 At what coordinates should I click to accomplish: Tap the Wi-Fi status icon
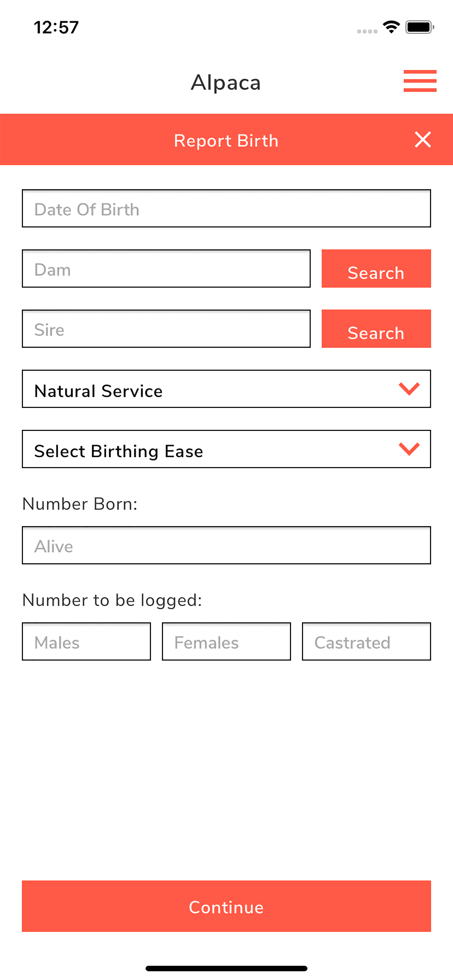(391, 27)
